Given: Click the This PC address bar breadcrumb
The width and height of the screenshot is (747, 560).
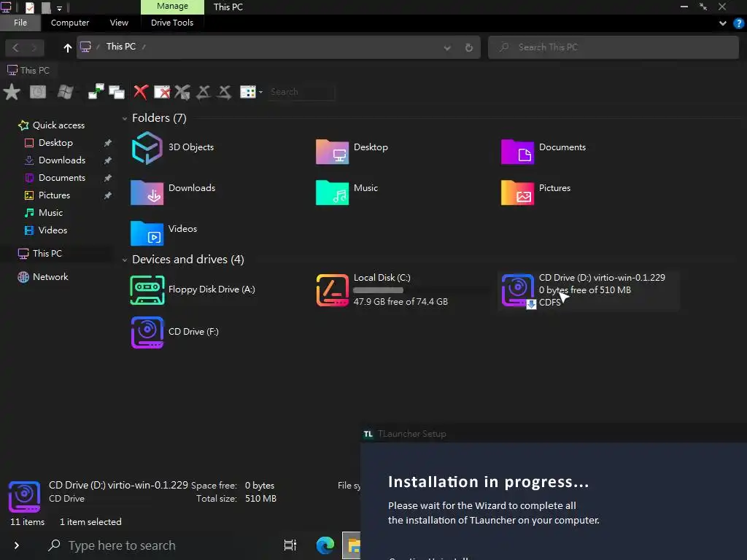Looking at the screenshot, I should coord(121,47).
